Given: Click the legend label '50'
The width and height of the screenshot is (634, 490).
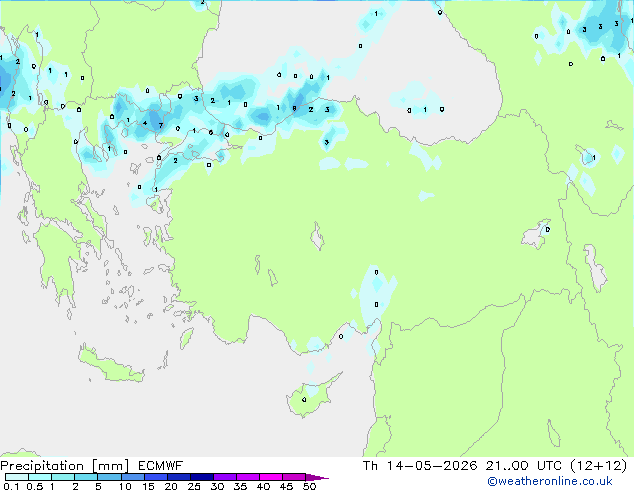Looking at the screenshot, I should tap(309, 486).
